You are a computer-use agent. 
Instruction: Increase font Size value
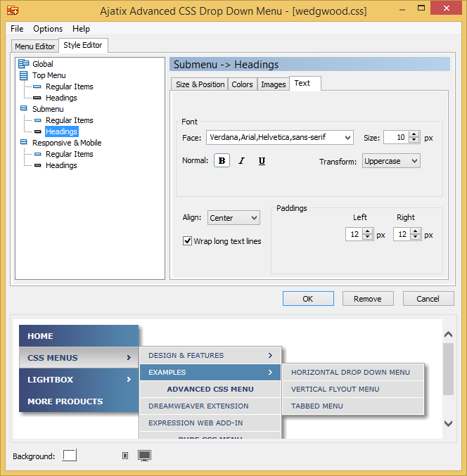[x=414, y=134]
